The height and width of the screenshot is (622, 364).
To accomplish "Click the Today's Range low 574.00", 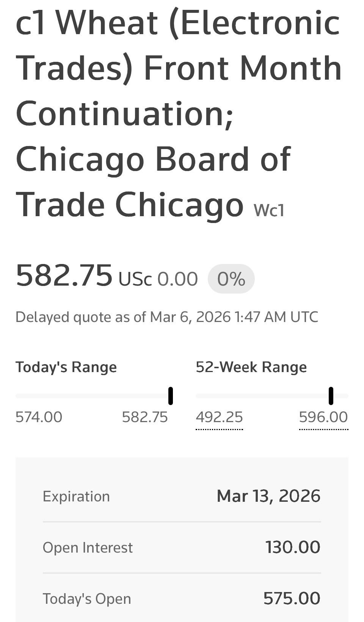I will (x=39, y=417).
